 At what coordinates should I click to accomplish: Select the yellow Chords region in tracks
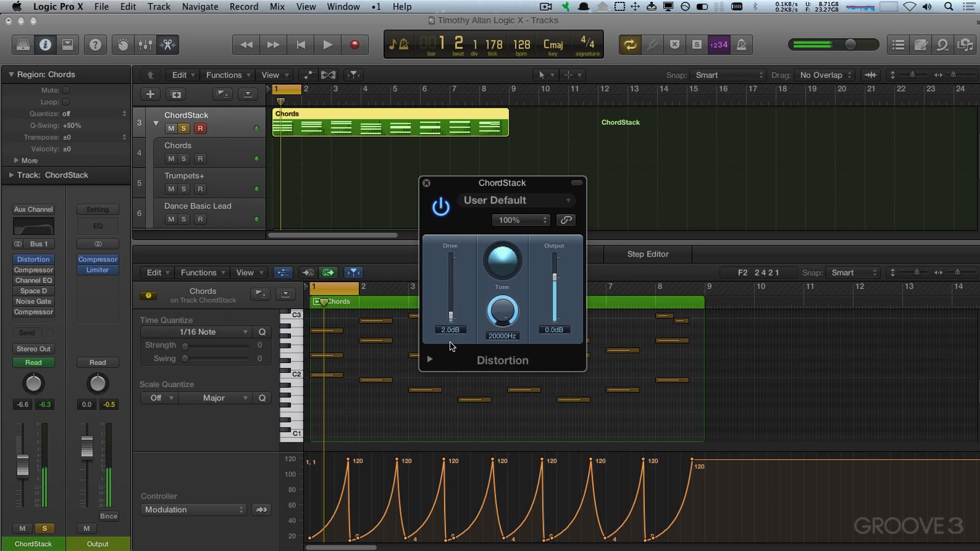click(391, 122)
